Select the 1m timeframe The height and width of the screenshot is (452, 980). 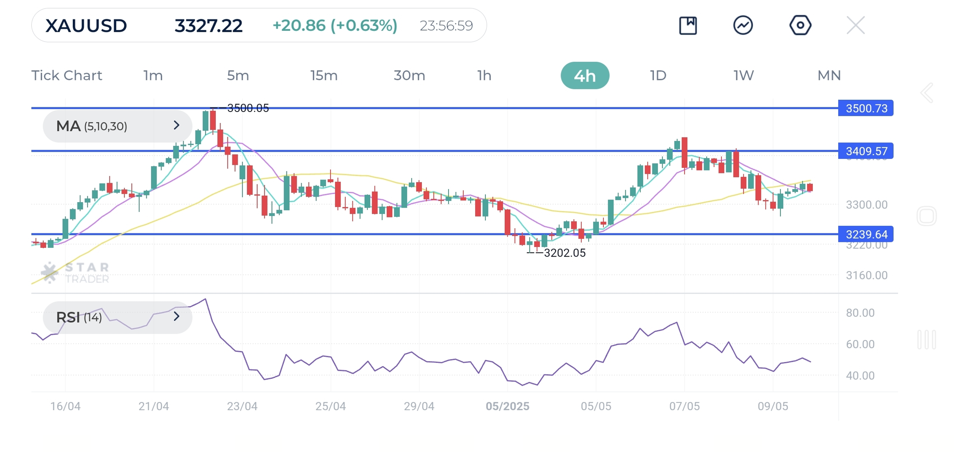[153, 75]
